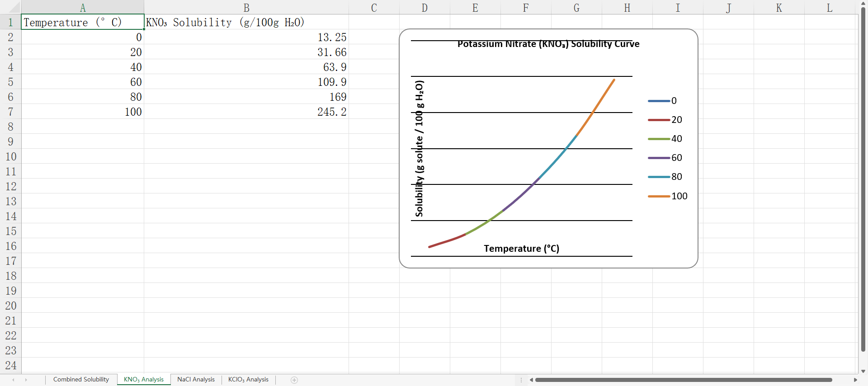Image resolution: width=868 pixels, height=386 pixels.
Task: Select column D header
Action: (425, 8)
